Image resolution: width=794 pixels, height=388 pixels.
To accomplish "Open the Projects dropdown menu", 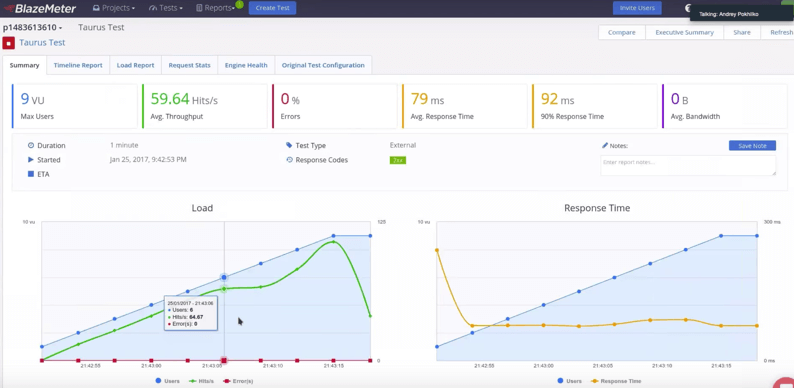I will click(113, 8).
